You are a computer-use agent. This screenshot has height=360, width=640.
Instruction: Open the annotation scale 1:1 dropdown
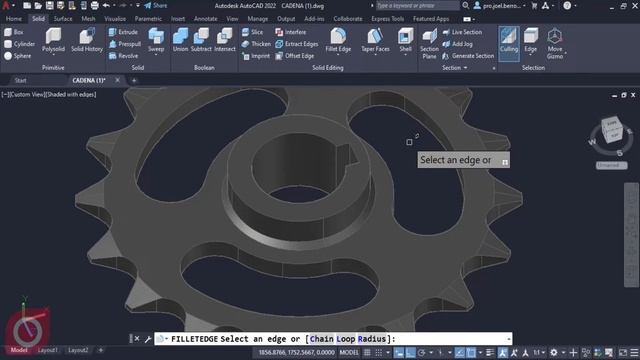tap(540, 352)
